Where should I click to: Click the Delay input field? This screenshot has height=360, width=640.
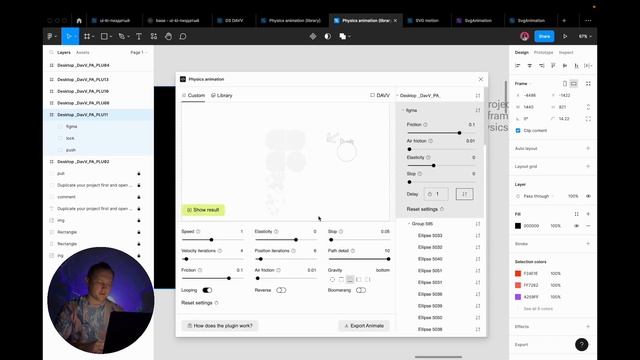tap(436, 194)
